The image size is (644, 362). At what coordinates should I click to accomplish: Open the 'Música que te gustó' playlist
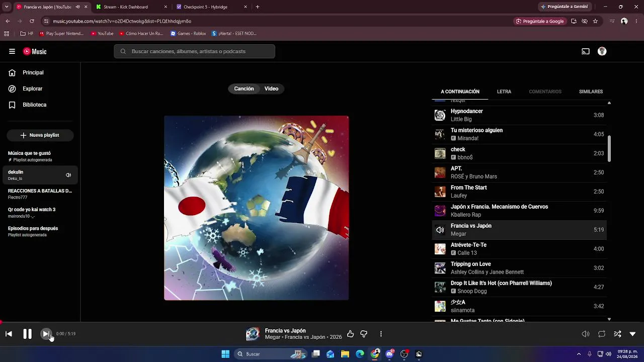40,156
